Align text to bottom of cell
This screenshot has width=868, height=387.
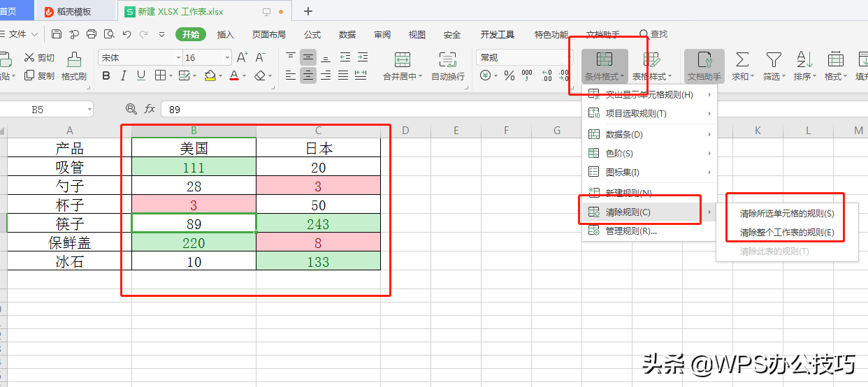click(326, 57)
